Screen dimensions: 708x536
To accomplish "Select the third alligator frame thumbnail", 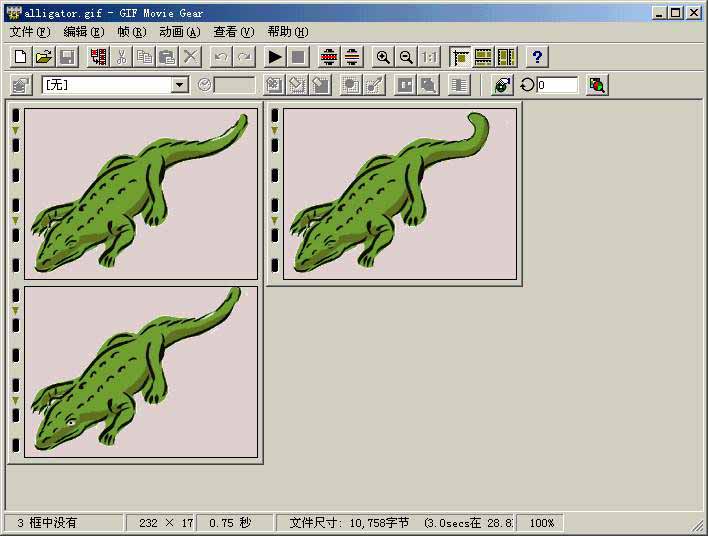I will pos(140,371).
